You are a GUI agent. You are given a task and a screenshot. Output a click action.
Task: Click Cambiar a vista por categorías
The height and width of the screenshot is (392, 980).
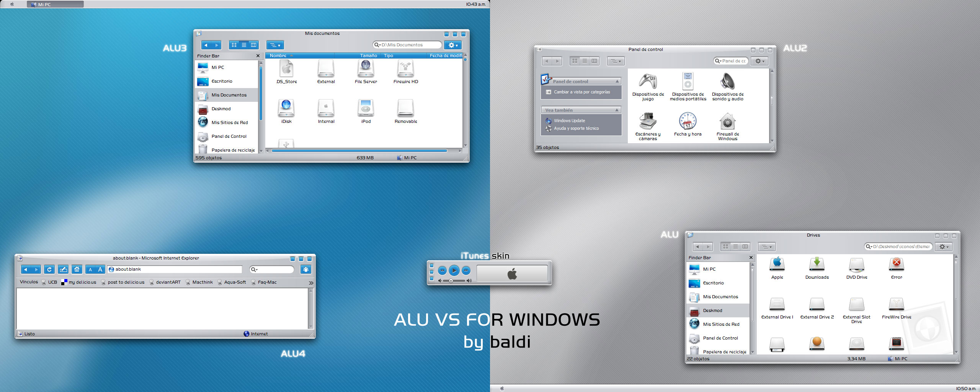click(582, 92)
